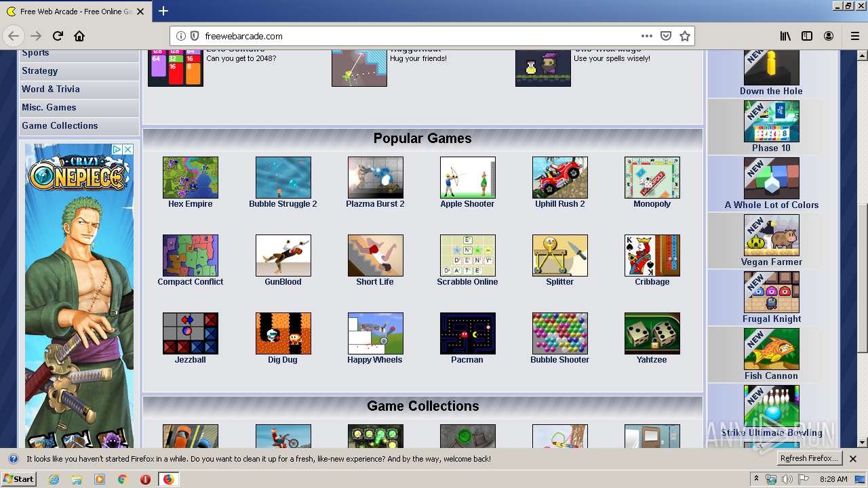868x488 pixels.
Task: Open the Monopoly game icon
Action: click(x=652, y=178)
